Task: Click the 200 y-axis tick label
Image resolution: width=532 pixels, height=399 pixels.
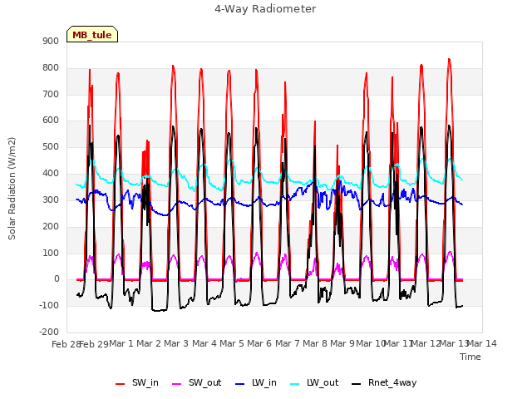Action: tap(51, 226)
